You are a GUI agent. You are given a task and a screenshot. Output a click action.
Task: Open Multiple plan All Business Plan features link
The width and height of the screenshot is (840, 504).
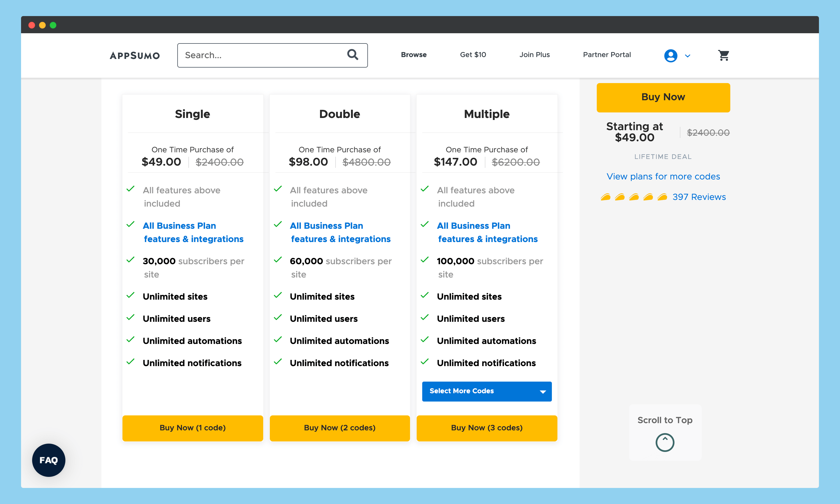(487, 232)
